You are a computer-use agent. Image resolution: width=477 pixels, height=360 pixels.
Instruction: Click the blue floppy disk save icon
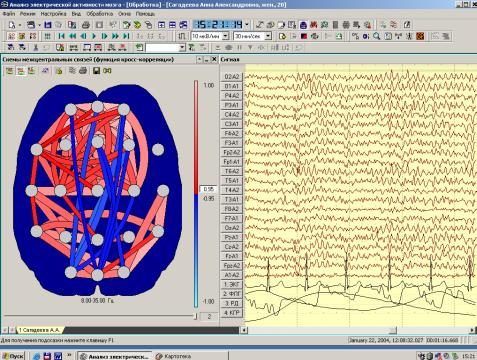click(48, 25)
